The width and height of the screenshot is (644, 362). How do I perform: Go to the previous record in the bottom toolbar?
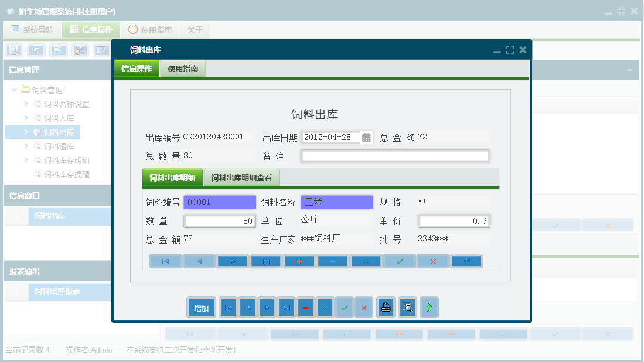point(248,308)
